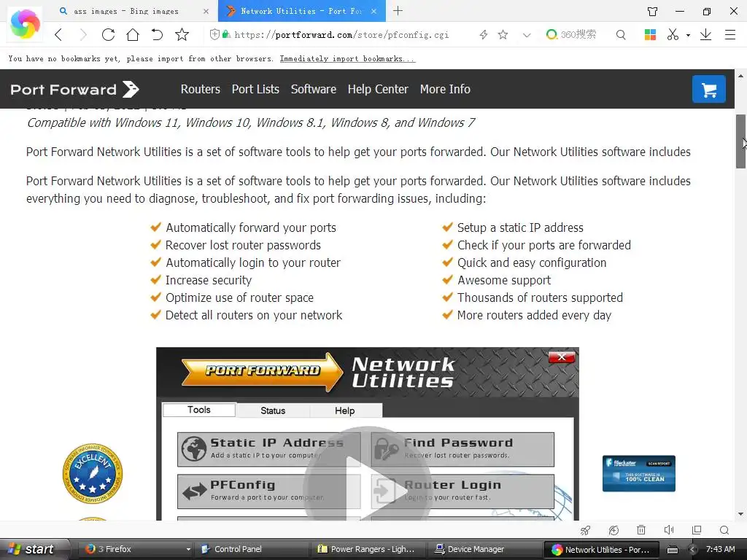Screen dimensions: 747x560
Task: Click the skin shirt icon in title bar
Action: coord(653,12)
